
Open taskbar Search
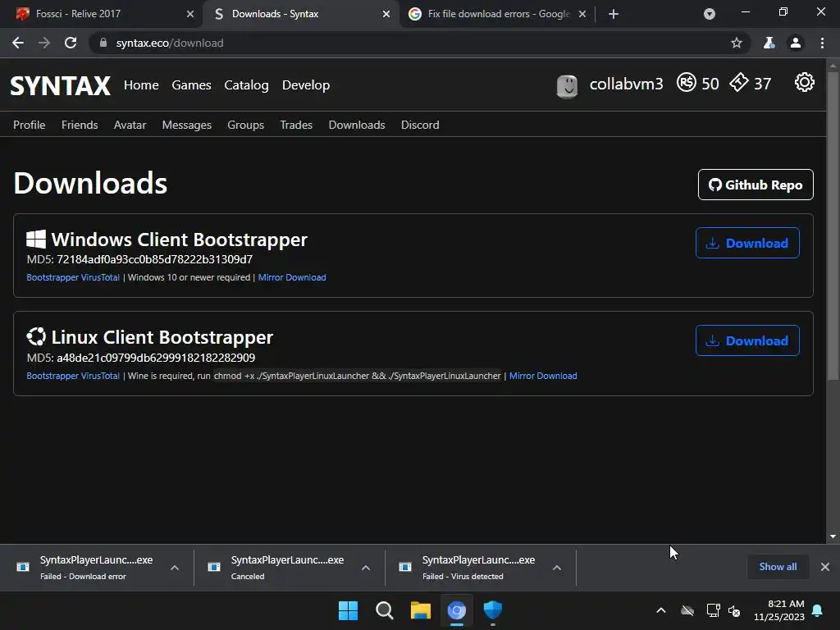pyautogui.click(x=384, y=610)
